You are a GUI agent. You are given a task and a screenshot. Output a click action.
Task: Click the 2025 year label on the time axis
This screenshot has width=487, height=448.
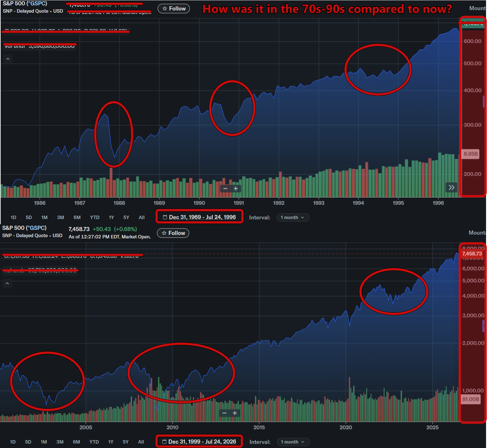[x=433, y=428]
